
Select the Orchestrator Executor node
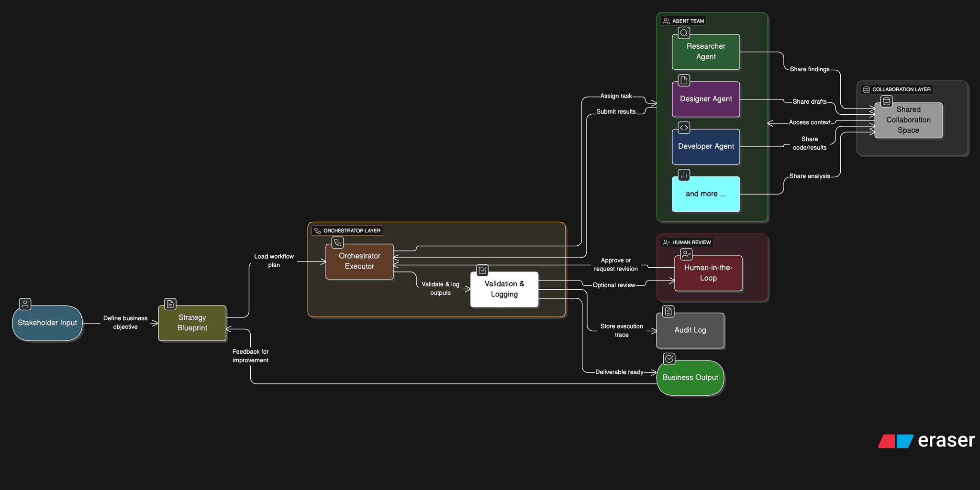click(x=359, y=261)
